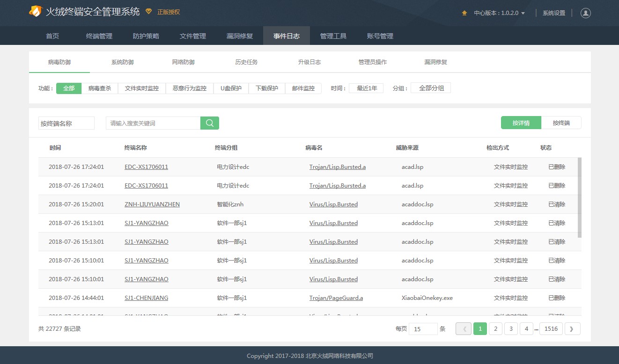Filter by 下载保护 function
The image size is (619, 364).
[267, 88]
